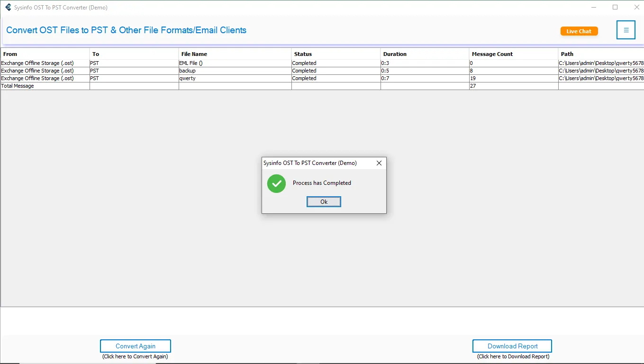Click the duration '0:3' cell
The width and height of the screenshot is (644, 364).
(x=425, y=63)
